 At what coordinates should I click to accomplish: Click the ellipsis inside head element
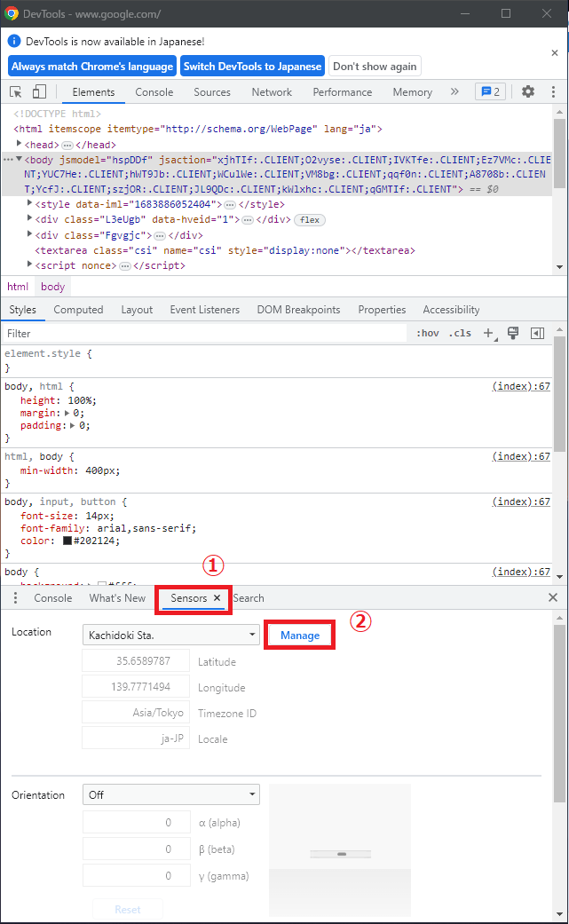pyautogui.click(x=67, y=145)
